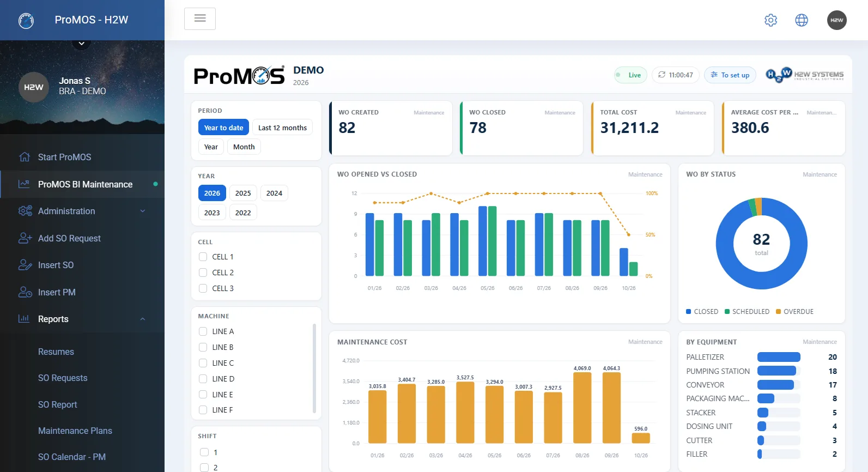The height and width of the screenshot is (472, 868).
Task: Open SO Requests in sidebar
Action: (x=63, y=378)
